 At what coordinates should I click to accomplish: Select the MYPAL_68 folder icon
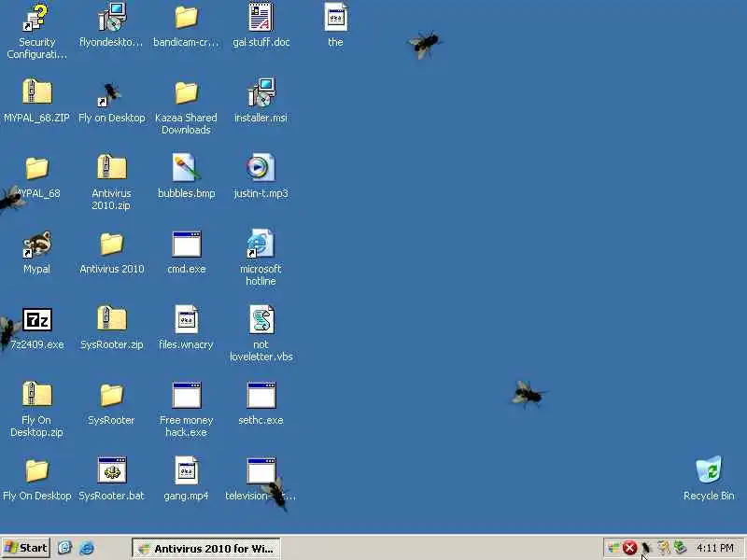(36, 168)
